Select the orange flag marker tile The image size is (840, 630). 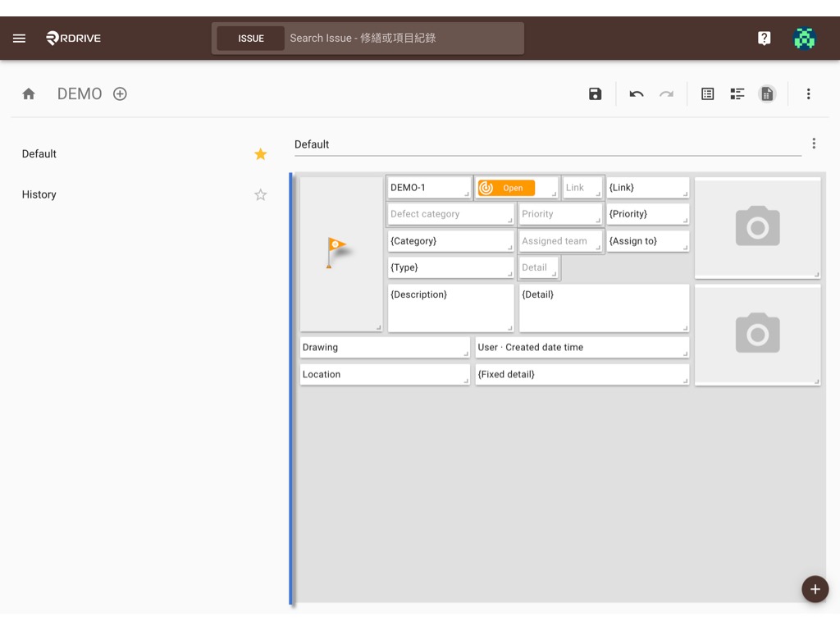(x=340, y=254)
